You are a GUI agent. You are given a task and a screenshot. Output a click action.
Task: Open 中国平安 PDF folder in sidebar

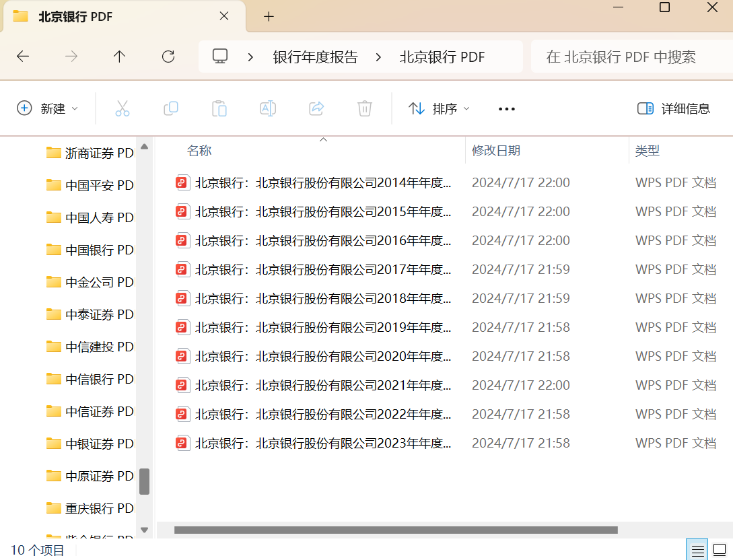point(90,185)
